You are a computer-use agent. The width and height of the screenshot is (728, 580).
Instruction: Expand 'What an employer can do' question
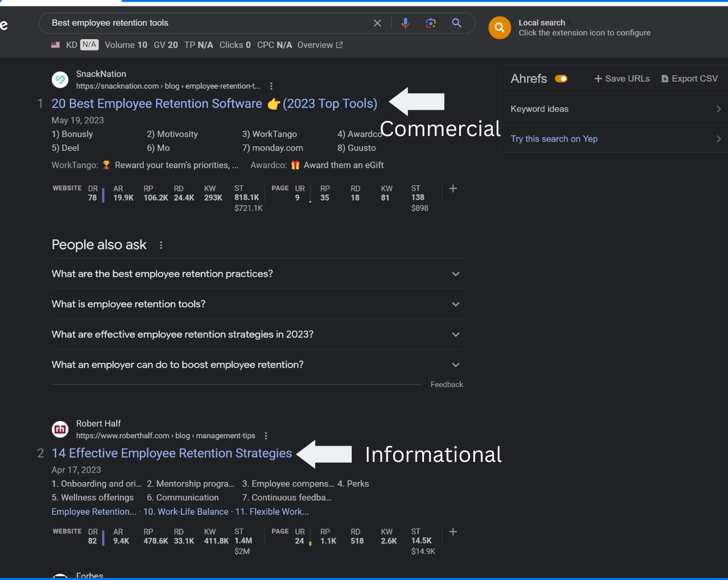coord(258,364)
